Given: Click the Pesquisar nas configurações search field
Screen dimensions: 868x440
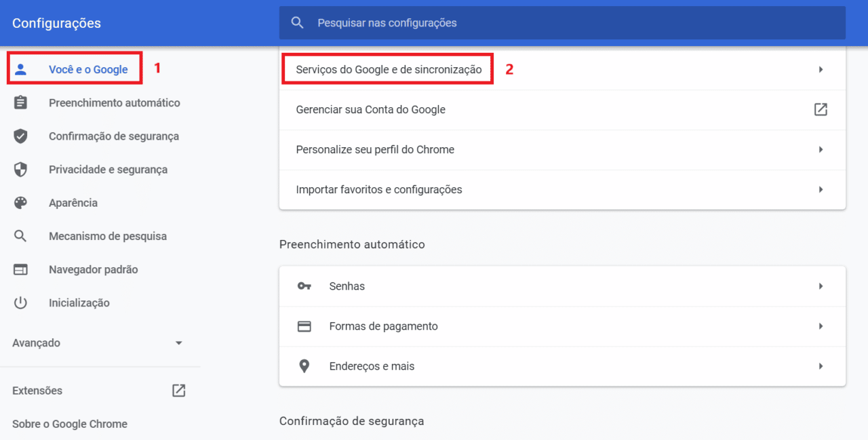Looking at the screenshot, I should click(562, 23).
